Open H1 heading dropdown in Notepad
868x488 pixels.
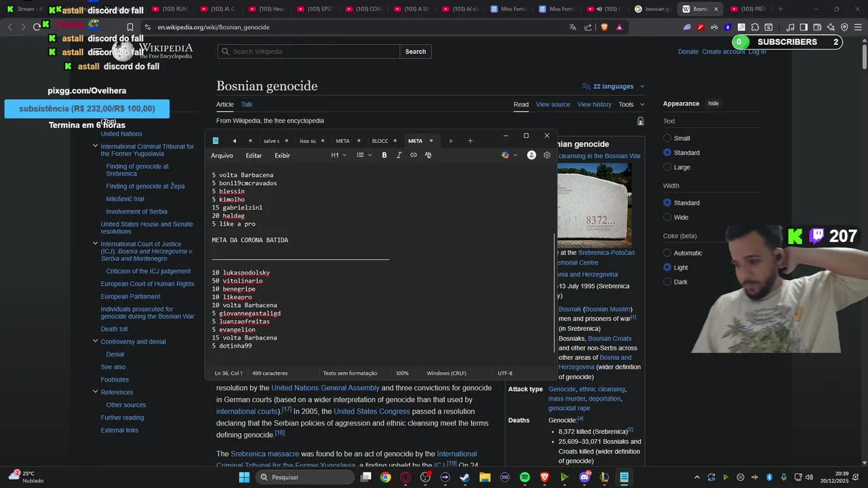pos(339,155)
